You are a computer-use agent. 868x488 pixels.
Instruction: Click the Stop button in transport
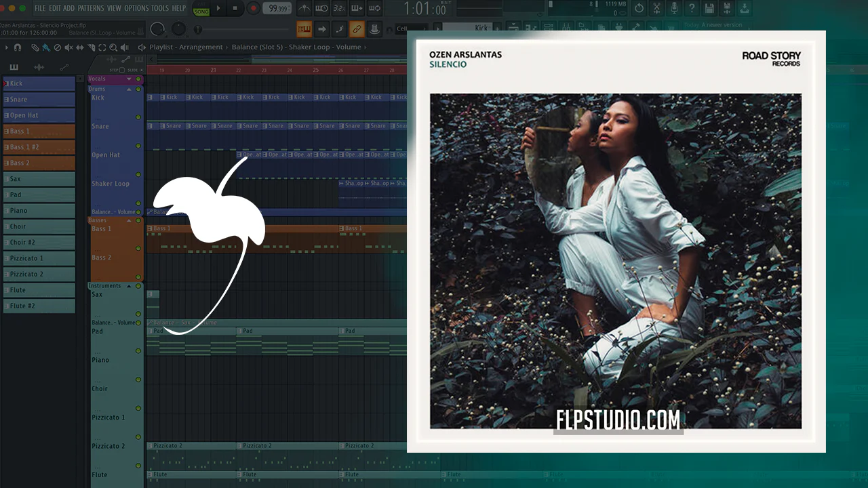coord(235,8)
